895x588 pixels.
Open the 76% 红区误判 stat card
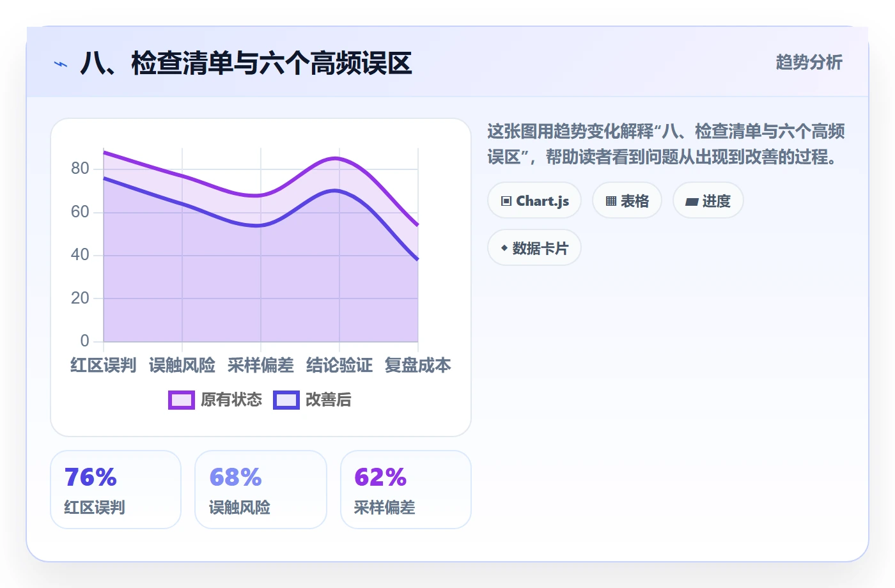(116, 490)
